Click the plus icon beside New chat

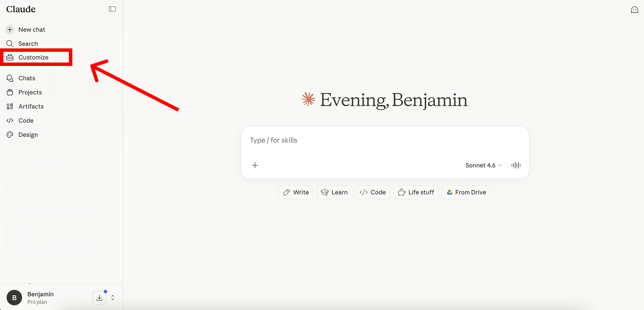(x=10, y=30)
